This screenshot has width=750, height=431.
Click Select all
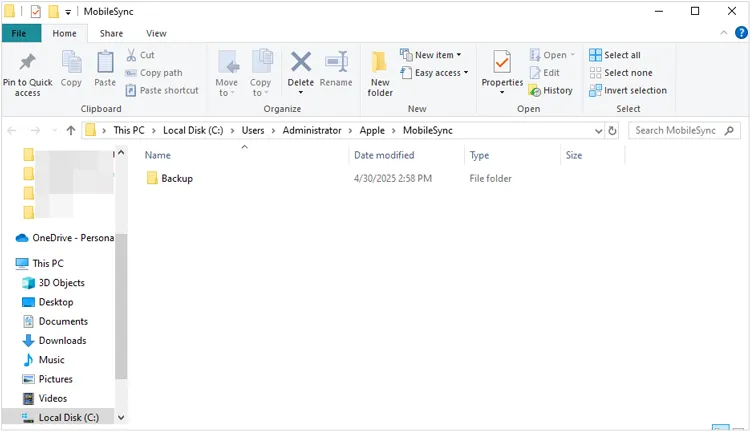point(615,55)
